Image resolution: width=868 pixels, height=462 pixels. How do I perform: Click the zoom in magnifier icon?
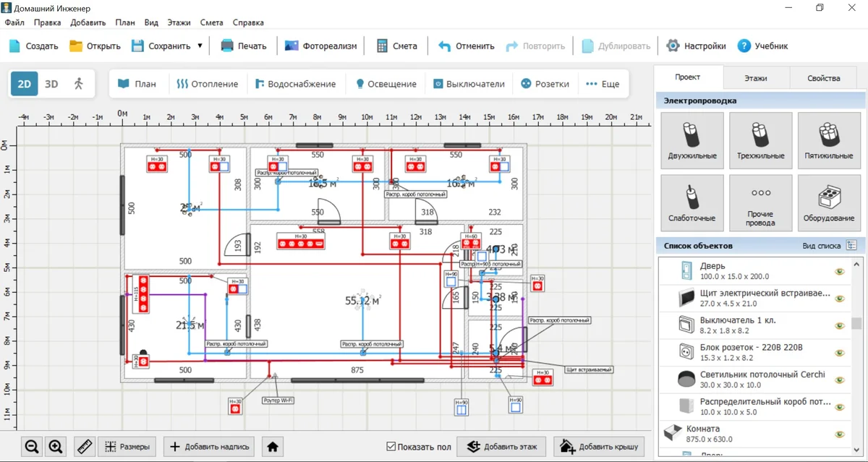point(56,447)
